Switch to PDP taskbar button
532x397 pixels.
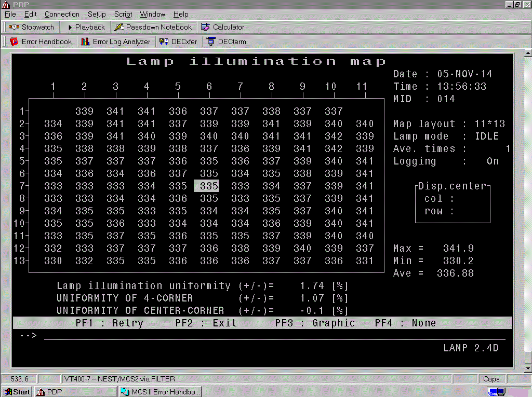pyautogui.click(x=75, y=392)
